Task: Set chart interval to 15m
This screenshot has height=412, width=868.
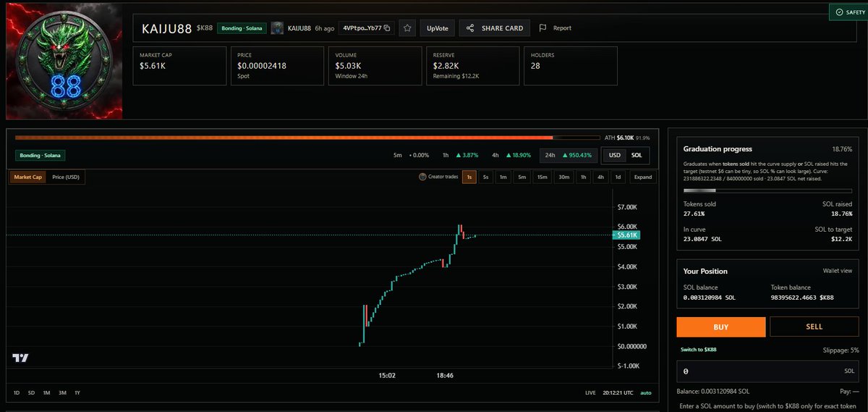Action: pyautogui.click(x=542, y=177)
